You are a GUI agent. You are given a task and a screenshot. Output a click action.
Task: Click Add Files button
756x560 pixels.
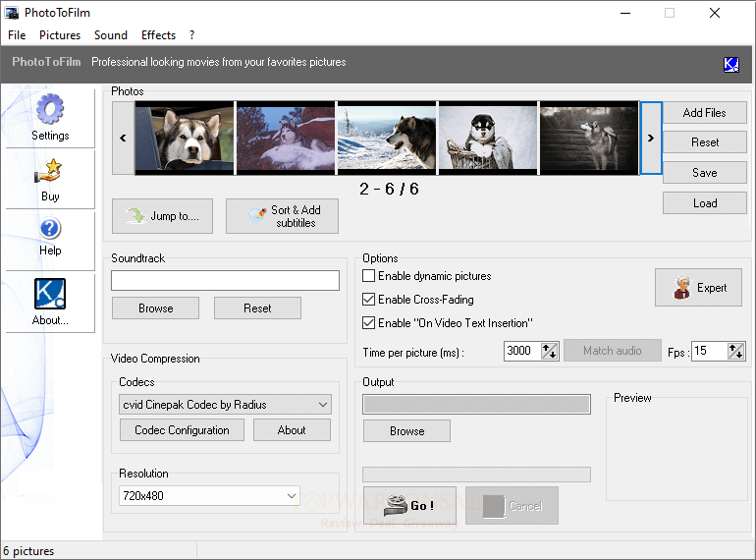point(704,113)
